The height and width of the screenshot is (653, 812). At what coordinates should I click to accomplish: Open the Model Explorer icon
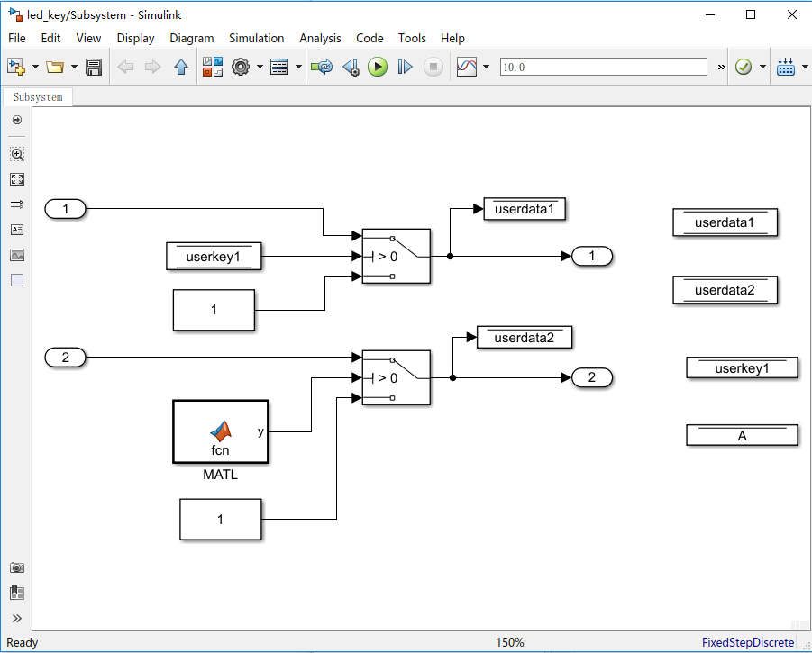[x=279, y=67]
